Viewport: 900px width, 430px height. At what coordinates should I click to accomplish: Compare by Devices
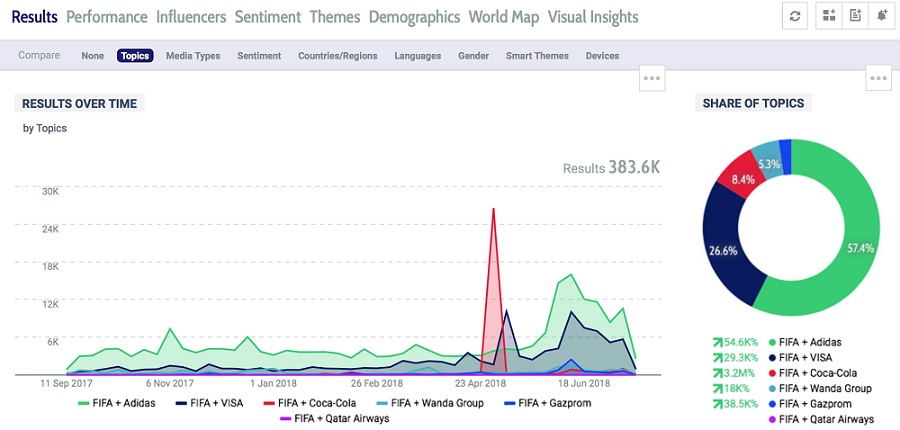click(x=602, y=56)
